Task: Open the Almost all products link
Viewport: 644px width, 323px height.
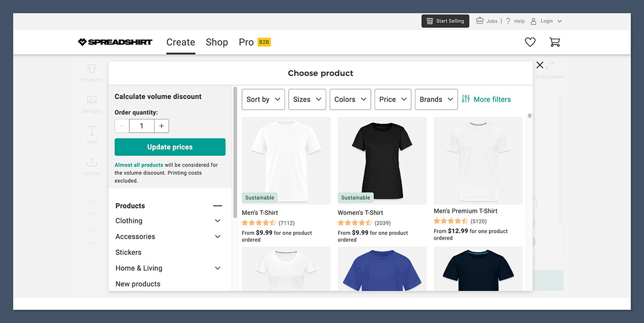Action: click(x=139, y=165)
